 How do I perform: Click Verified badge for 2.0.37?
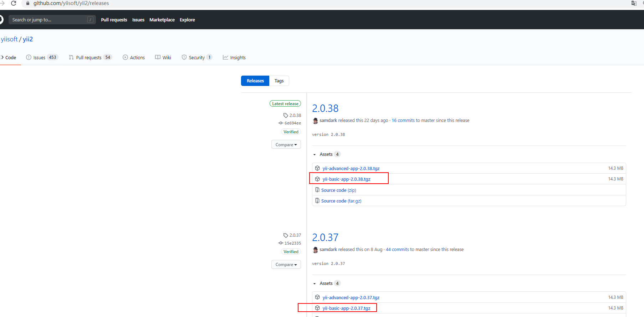[291, 252]
